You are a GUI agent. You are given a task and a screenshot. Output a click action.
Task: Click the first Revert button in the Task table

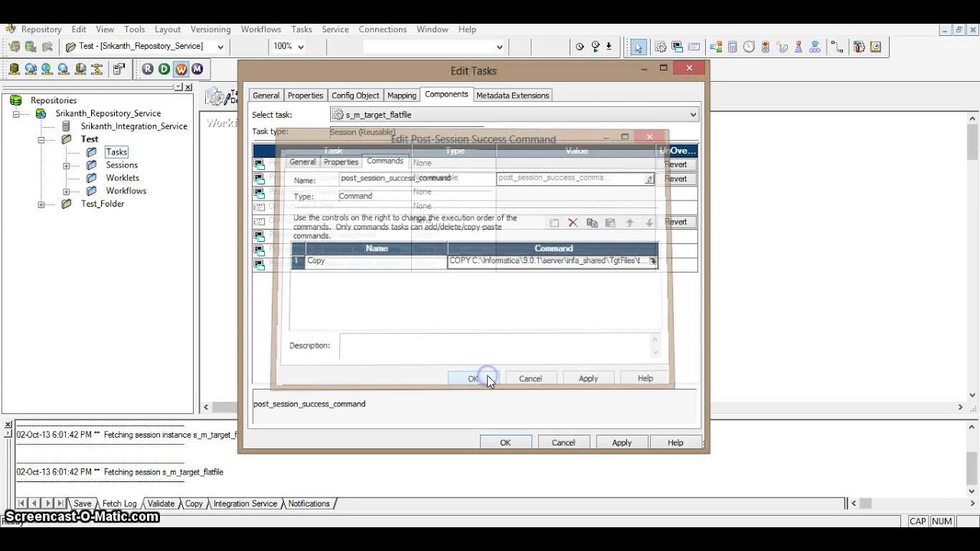pyautogui.click(x=676, y=165)
